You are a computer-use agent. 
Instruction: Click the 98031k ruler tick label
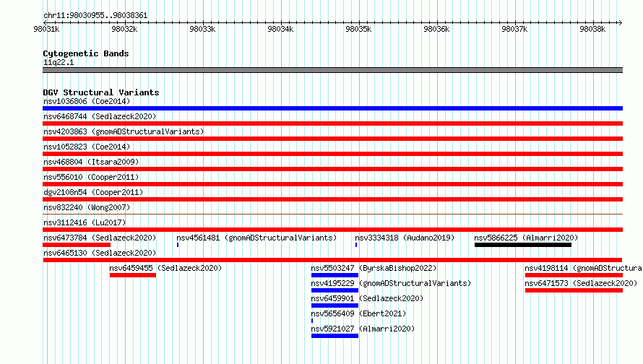pos(46,29)
